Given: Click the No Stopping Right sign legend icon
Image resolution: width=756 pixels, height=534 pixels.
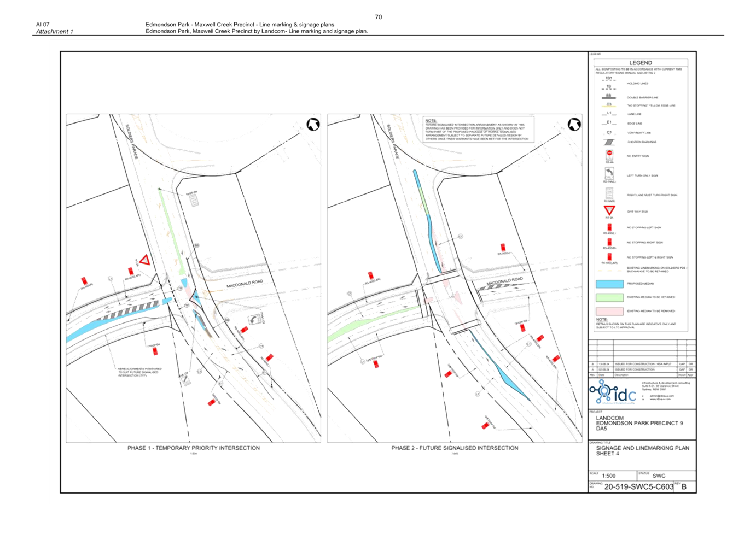Looking at the screenshot, I should coord(609,242).
